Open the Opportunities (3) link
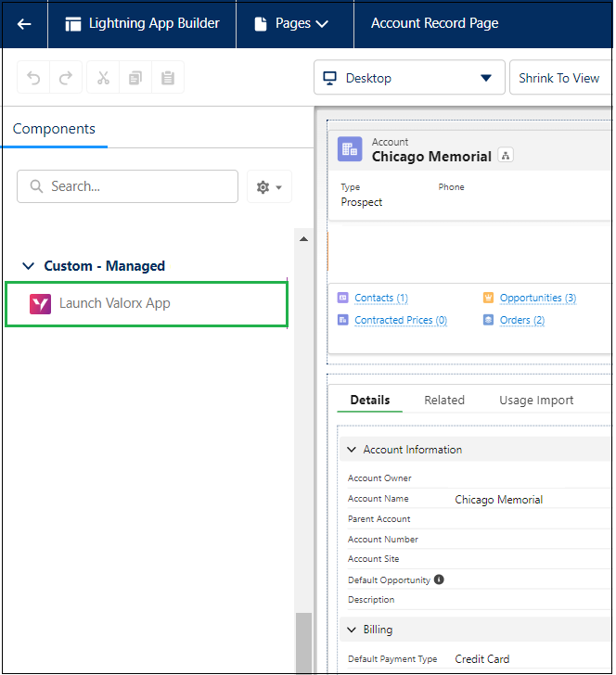 [x=537, y=298]
